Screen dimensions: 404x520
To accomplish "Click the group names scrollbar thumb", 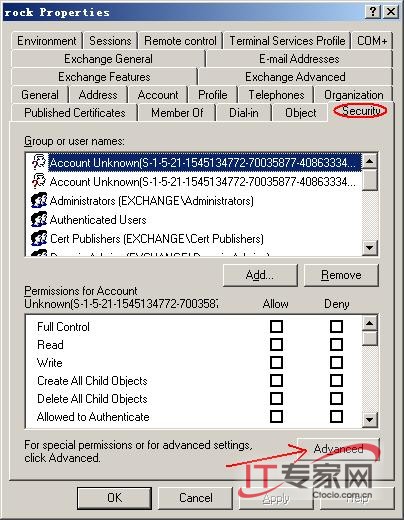I will pyautogui.click(x=369, y=180).
